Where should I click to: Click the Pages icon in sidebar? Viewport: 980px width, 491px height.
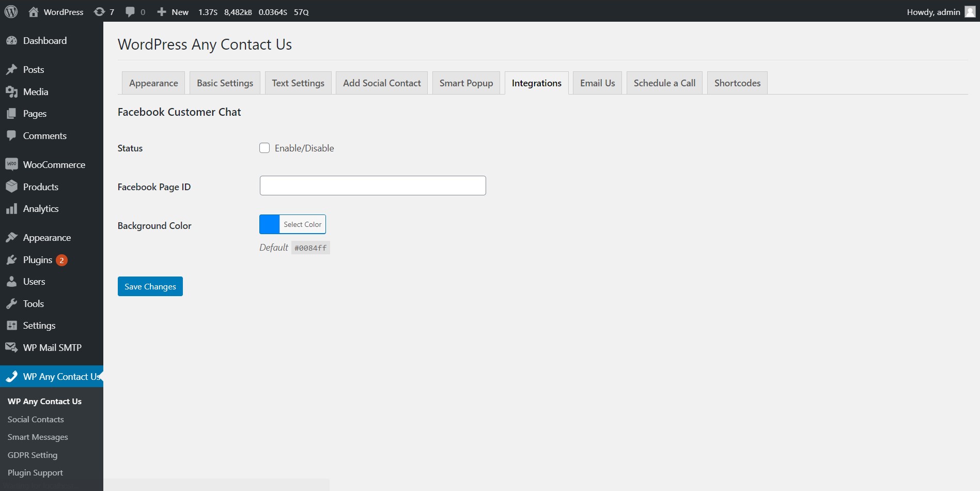click(11, 114)
